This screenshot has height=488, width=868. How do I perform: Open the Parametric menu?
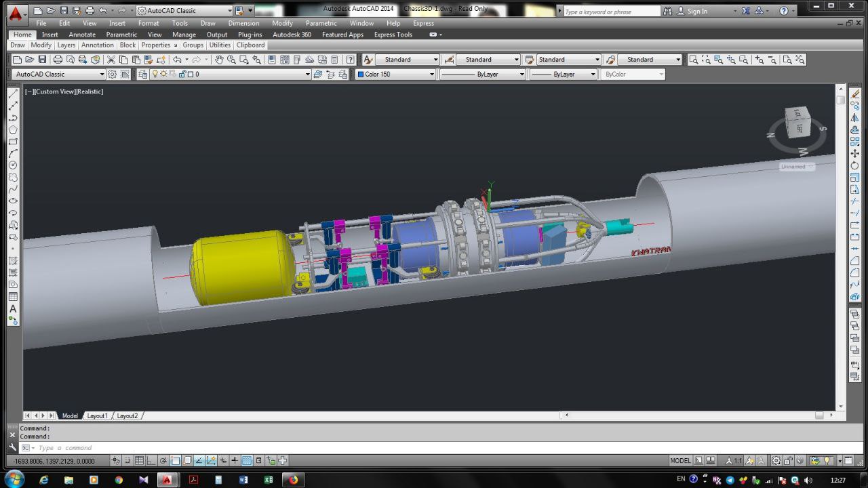pyautogui.click(x=321, y=23)
